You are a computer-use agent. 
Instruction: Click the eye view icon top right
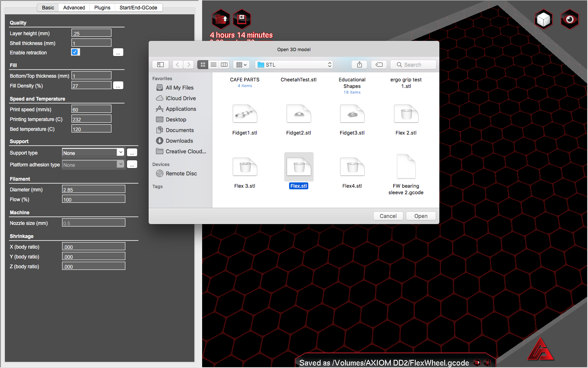(570, 19)
